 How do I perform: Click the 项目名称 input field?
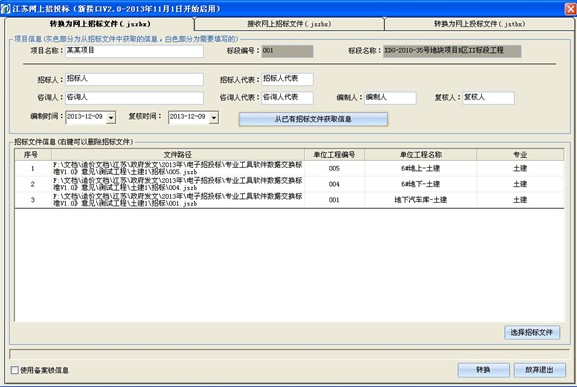134,51
